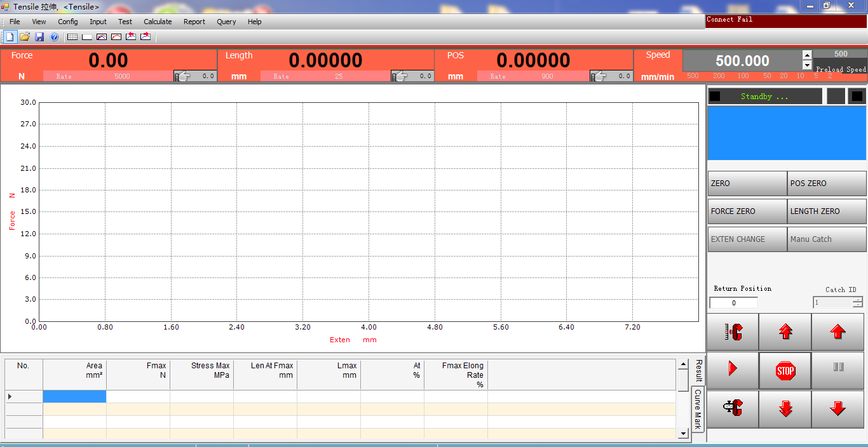Increase speed with the up spinner arrow
This screenshot has width=868, height=447.
tap(807, 55)
